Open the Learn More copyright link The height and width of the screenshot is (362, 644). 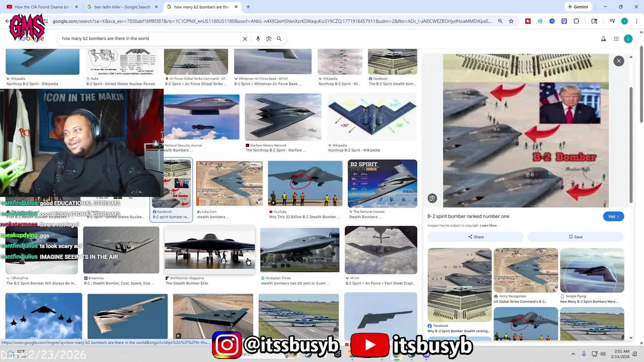coord(488,226)
